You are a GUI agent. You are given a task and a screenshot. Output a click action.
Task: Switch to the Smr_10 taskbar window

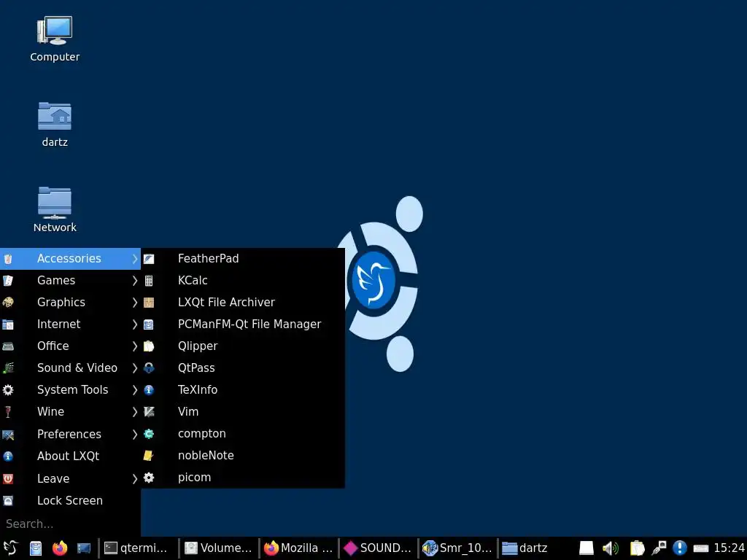pos(457,548)
